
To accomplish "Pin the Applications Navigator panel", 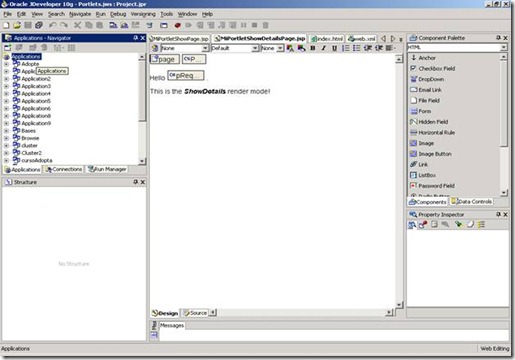I will (x=136, y=38).
